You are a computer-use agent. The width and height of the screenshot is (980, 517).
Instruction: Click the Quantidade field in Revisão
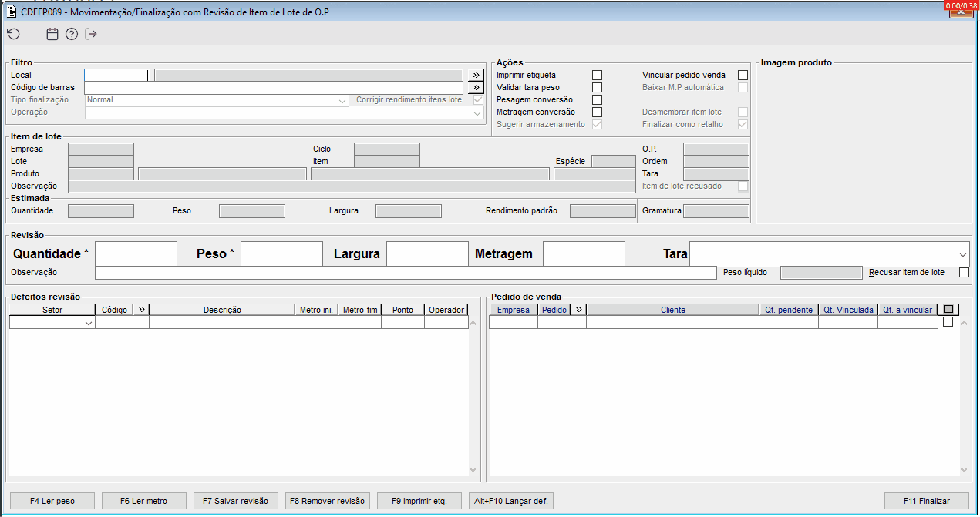pos(136,253)
